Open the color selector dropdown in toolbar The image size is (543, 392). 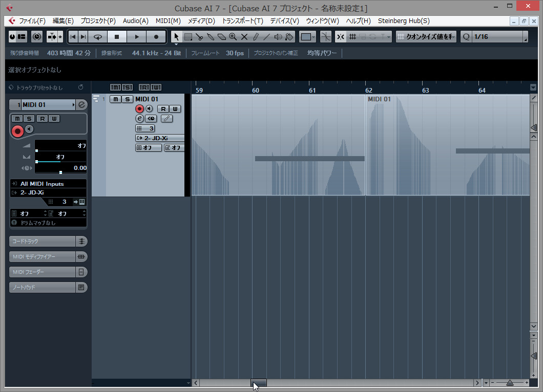pyautogui.click(x=308, y=37)
